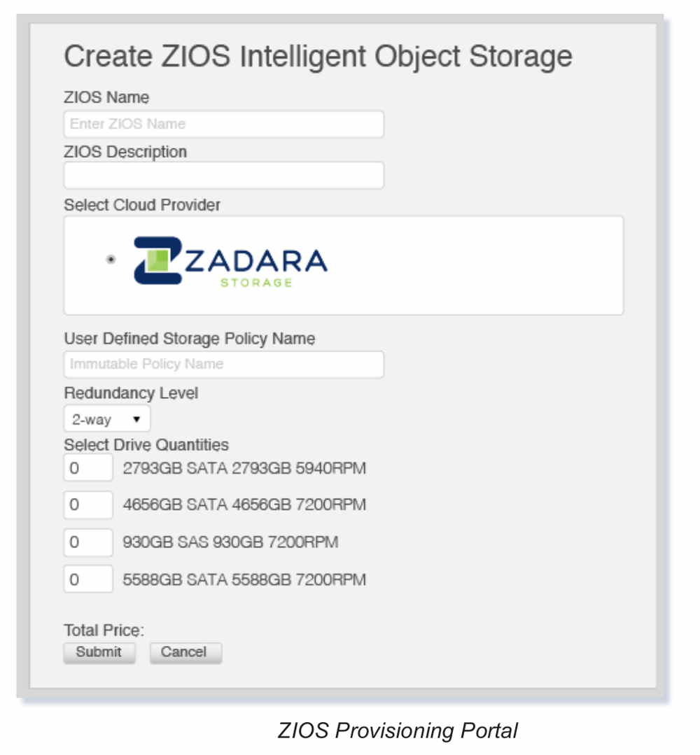Click quantity box for 4656GB SATA drive
Image resolution: width=700 pixels, height=755 pixels.
tap(88, 504)
